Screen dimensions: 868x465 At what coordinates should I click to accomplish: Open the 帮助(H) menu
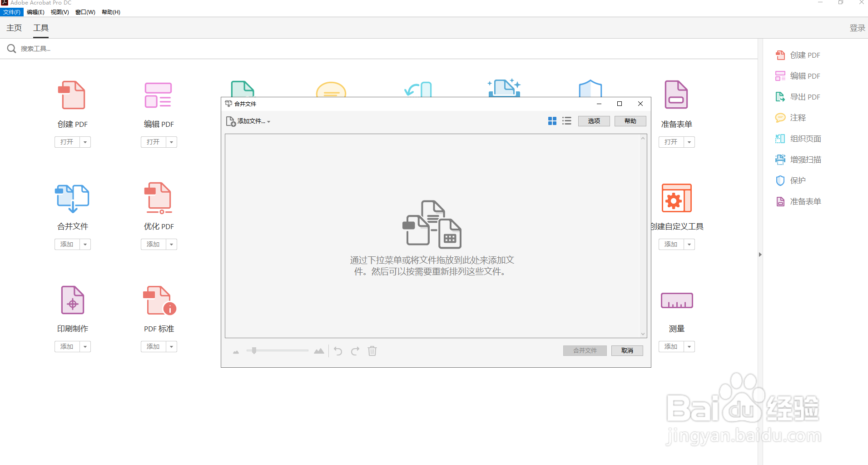(111, 12)
